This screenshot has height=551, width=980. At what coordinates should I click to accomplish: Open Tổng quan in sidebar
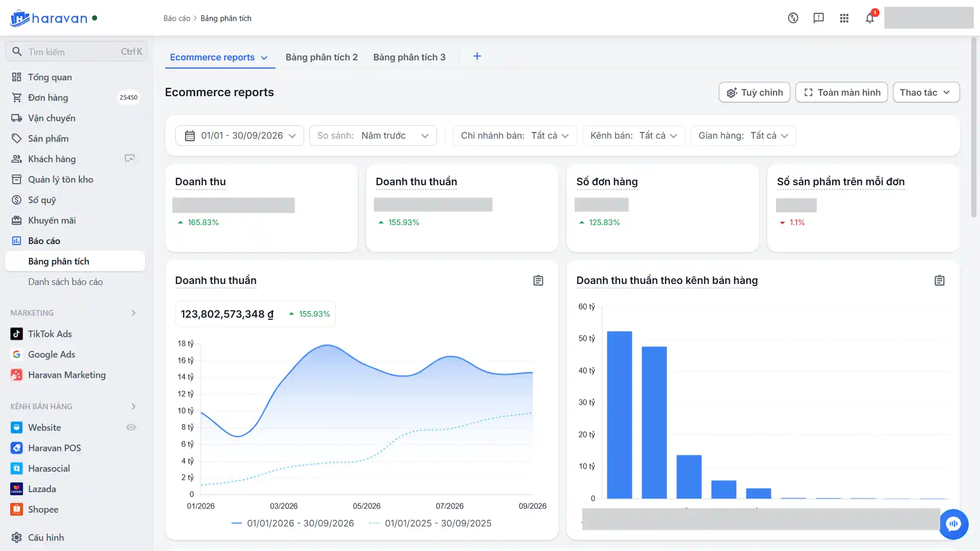click(75, 77)
